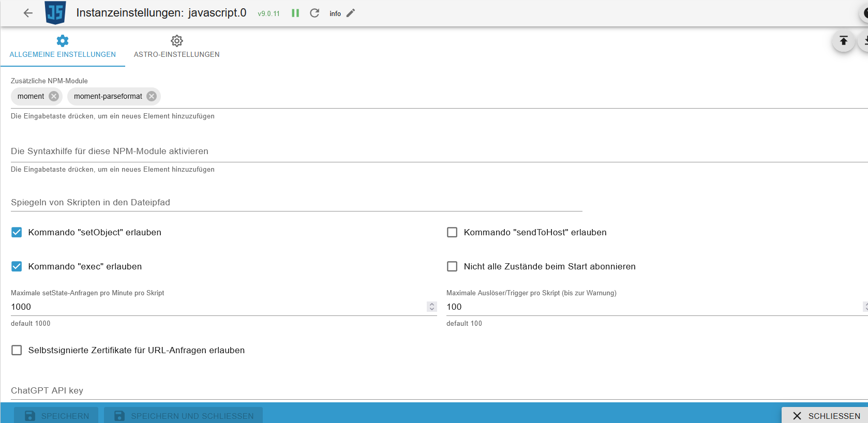Remove the moment-parseformat chip
The height and width of the screenshot is (423, 868).
tap(152, 96)
